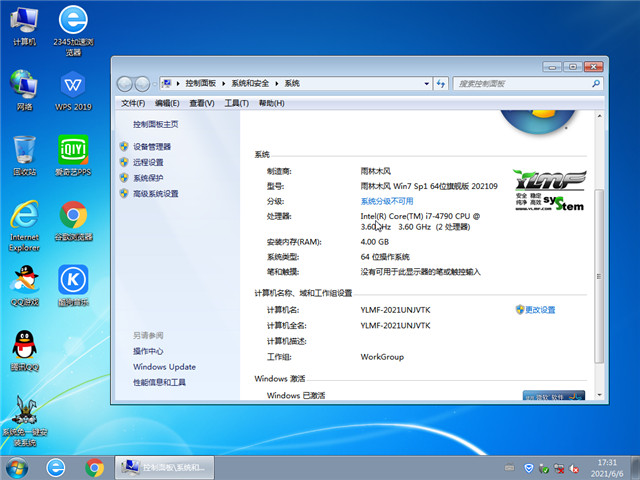The width and height of the screenshot is (640, 480).
Task: Open the iQIYI PPS desktop icon
Action: (x=72, y=153)
